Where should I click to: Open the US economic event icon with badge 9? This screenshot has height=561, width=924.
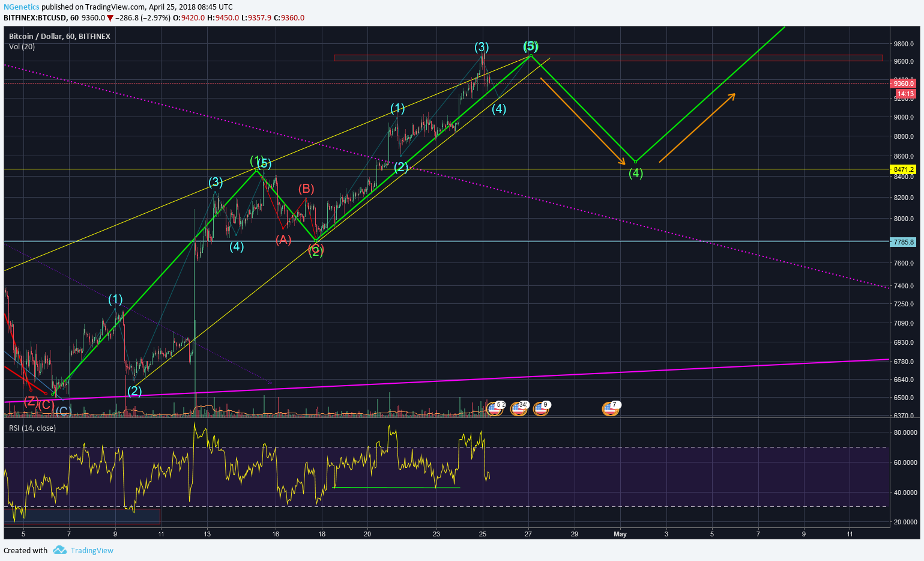(541, 409)
